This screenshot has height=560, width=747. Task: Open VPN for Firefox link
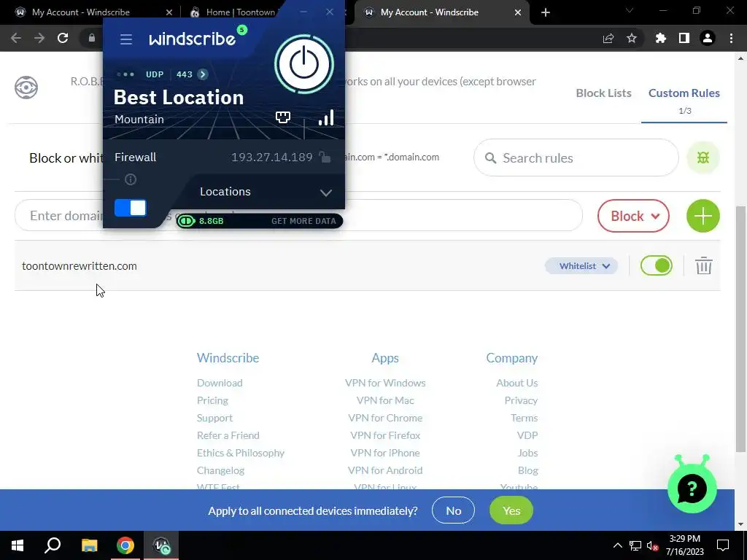point(385,435)
